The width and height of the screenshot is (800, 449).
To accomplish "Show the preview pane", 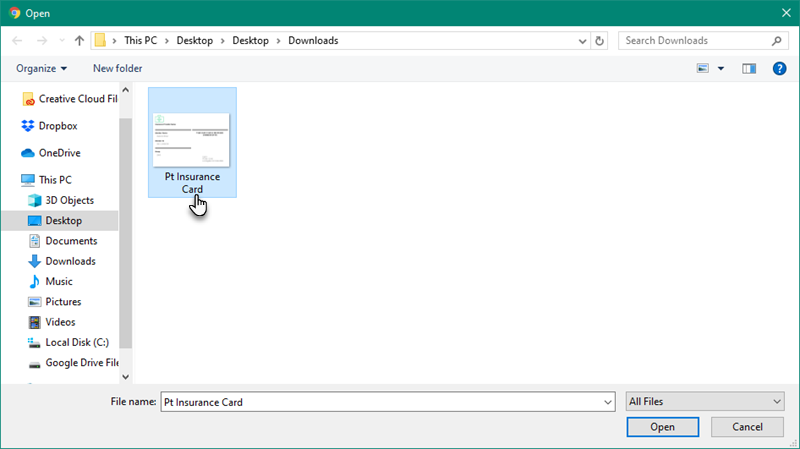I will 749,68.
